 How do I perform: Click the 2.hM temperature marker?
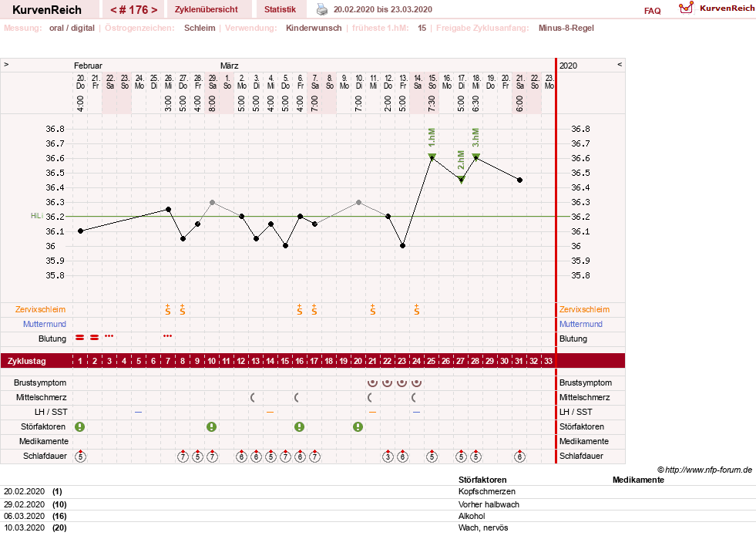pyautogui.click(x=462, y=180)
